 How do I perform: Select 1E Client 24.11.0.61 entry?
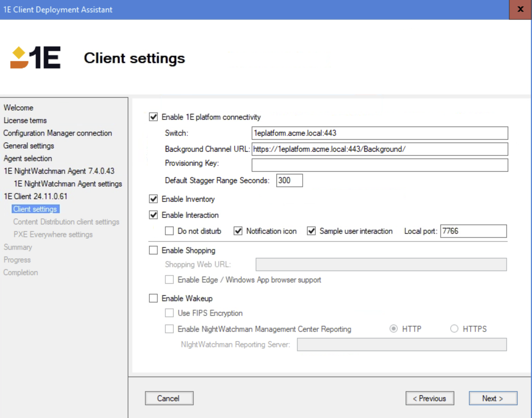[35, 196]
